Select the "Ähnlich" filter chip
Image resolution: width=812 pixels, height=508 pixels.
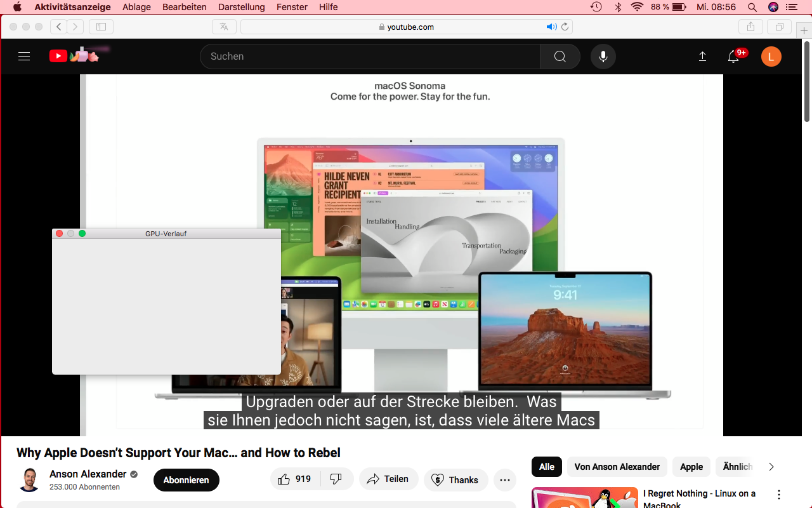pyautogui.click(x=737, y=467)
